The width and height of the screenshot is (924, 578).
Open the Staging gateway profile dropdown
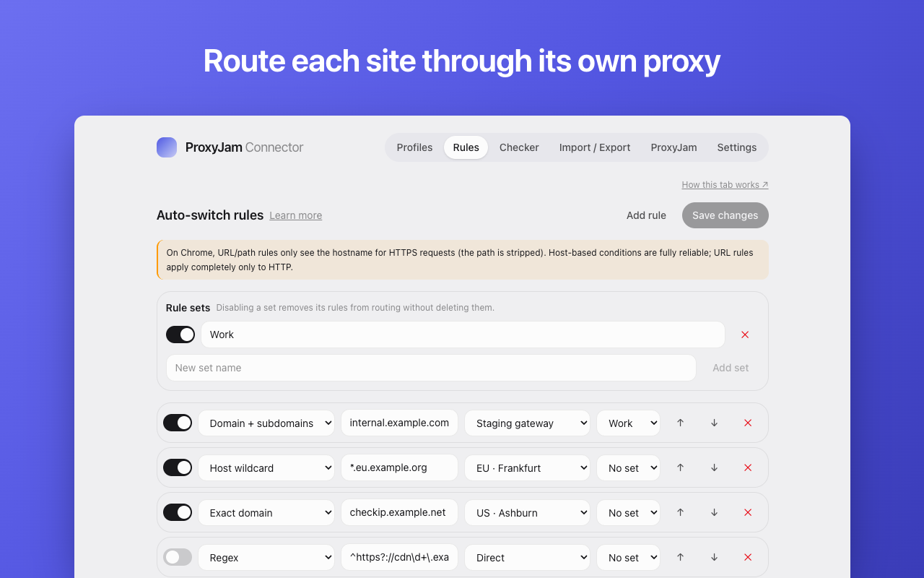click(527, 423)
